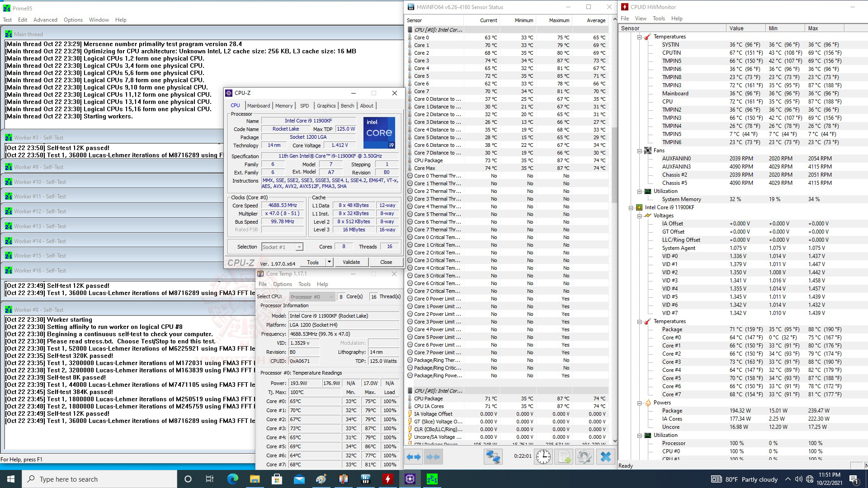Click the Windows search box
Screen dimensions: 868x488
(99, 479)
